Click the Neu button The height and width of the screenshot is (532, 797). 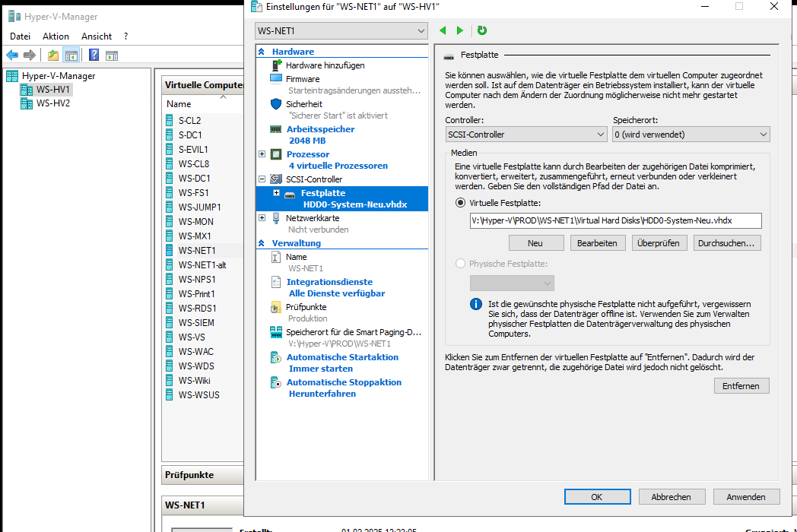pyautogui.click(x=535, y=243)
